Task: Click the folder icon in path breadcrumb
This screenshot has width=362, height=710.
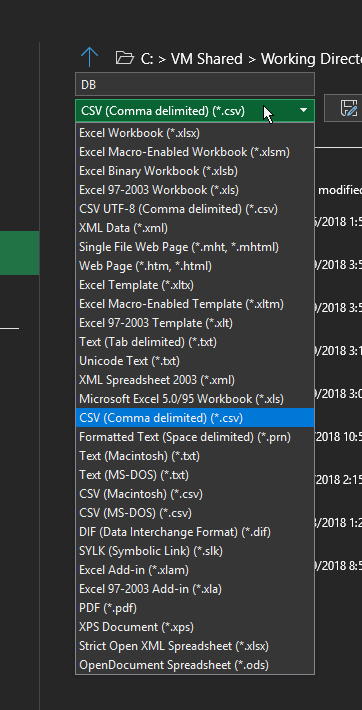Action: tap(125, 58)
